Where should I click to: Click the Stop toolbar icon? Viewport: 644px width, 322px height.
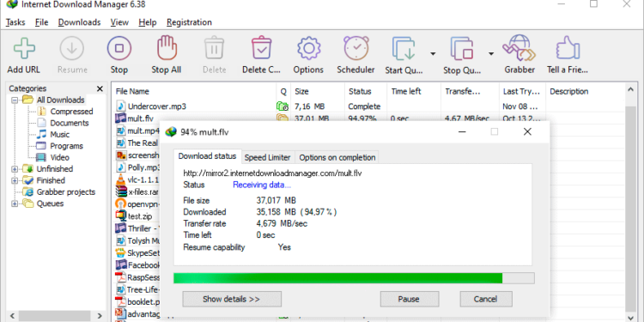pyautogui.click(x=119, y=48)
